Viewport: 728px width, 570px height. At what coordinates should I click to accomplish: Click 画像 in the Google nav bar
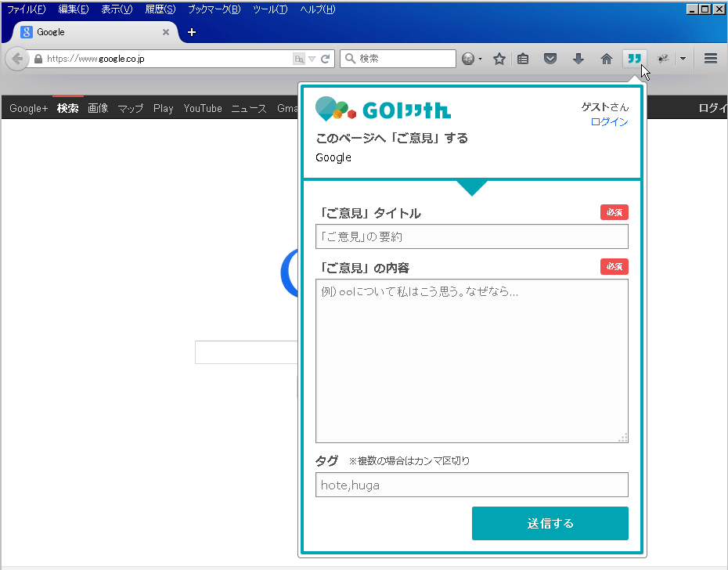(98, 108)
